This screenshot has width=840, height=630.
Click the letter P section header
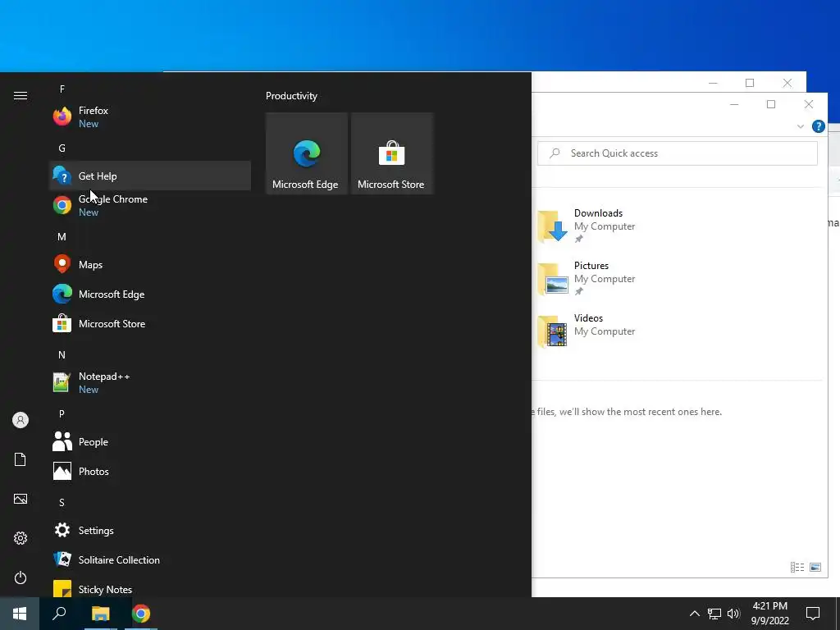62,413
